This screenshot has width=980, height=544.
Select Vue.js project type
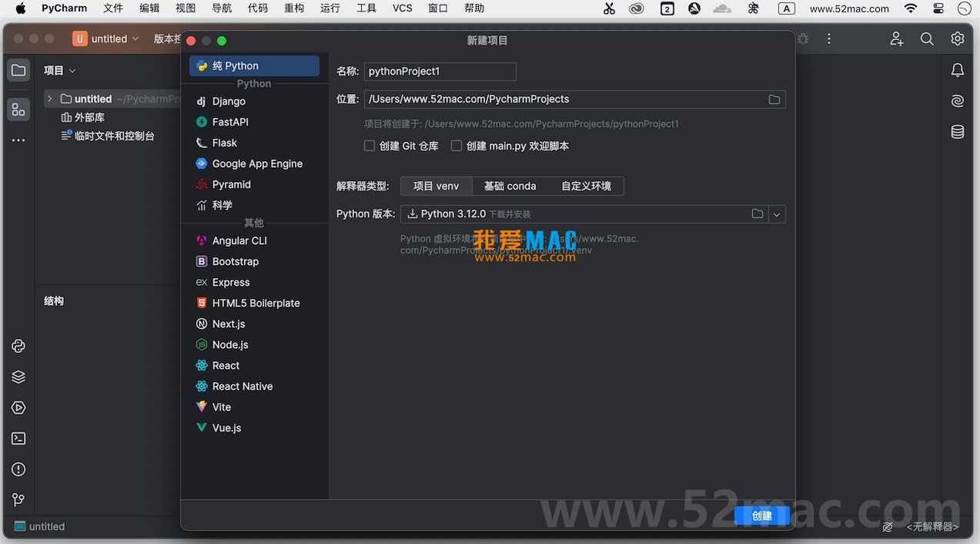pyautogui.click(x=254, y=428)
